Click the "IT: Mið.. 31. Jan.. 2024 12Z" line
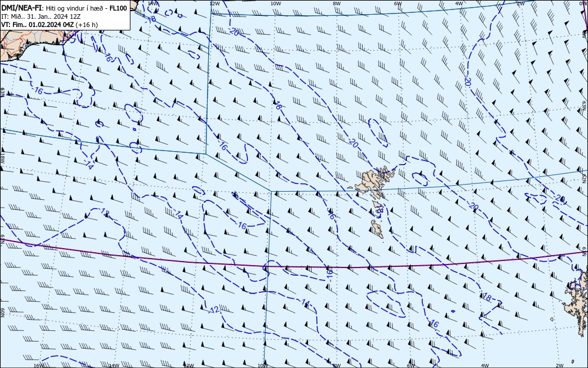Viewport: 588px width, 368px height. [41, 16]
